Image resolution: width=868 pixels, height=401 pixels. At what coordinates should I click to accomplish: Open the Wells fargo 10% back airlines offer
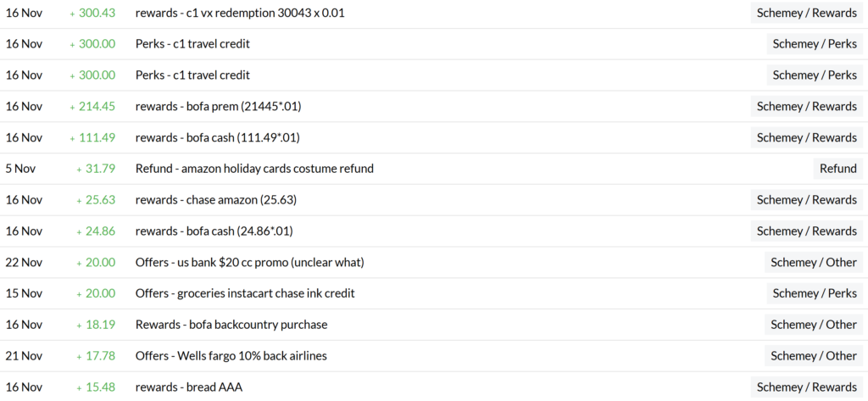[x=231, y=355]
